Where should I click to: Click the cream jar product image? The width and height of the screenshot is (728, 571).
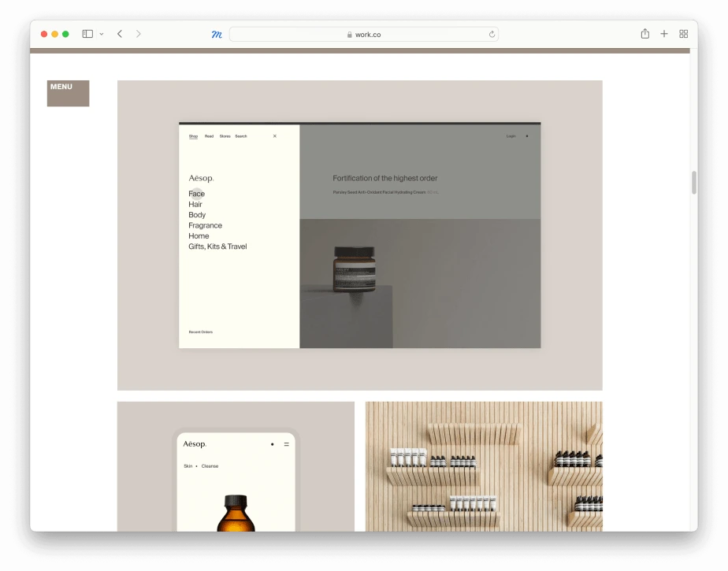point(355,269)
